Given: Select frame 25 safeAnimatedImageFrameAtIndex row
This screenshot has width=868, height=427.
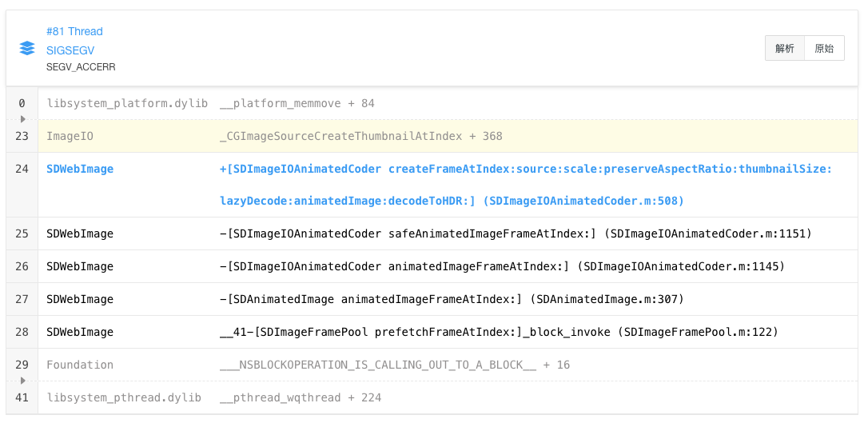Looking at the screenshot, I should click(x=515, y=233).
